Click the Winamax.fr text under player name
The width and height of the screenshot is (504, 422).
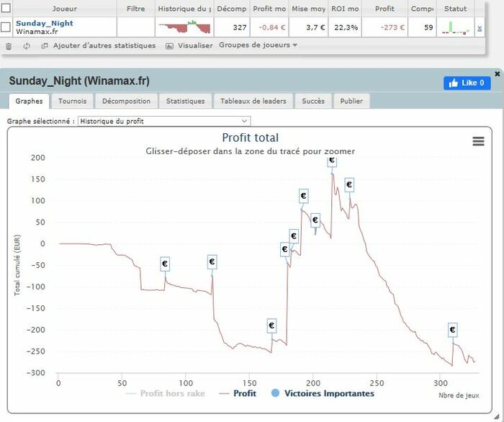37,32
